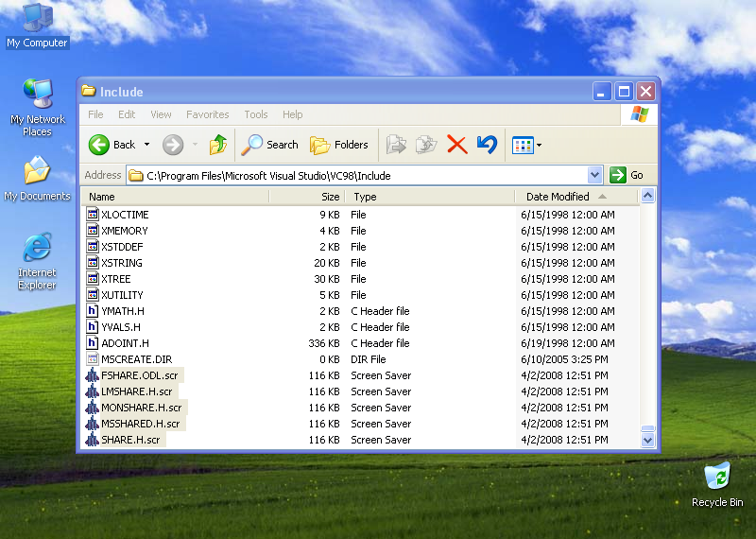
Task: Sort by the Type column header
Action: [x=430, y=197]
